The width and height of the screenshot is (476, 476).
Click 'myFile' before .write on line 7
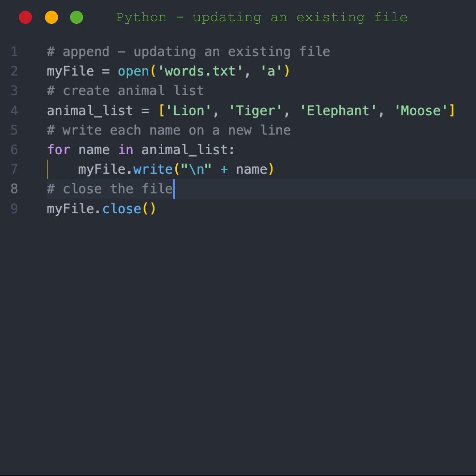(102, 169)
